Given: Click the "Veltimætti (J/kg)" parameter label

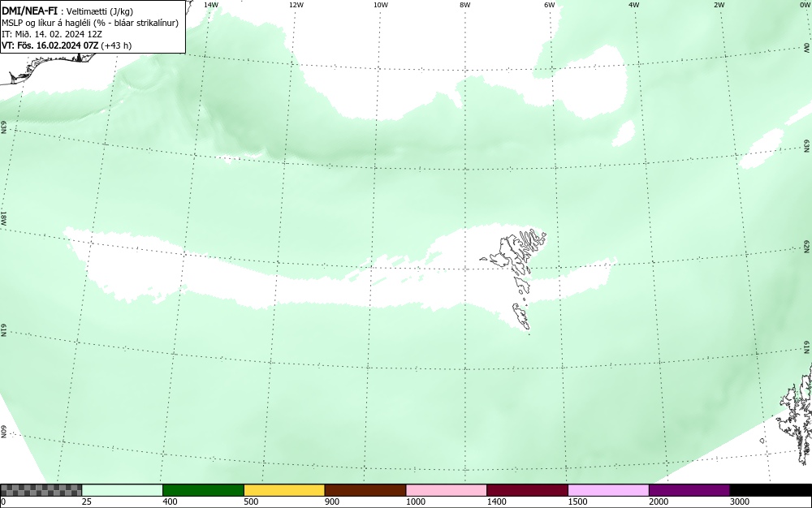Looking at the screenshot, I should click(99, 11).
